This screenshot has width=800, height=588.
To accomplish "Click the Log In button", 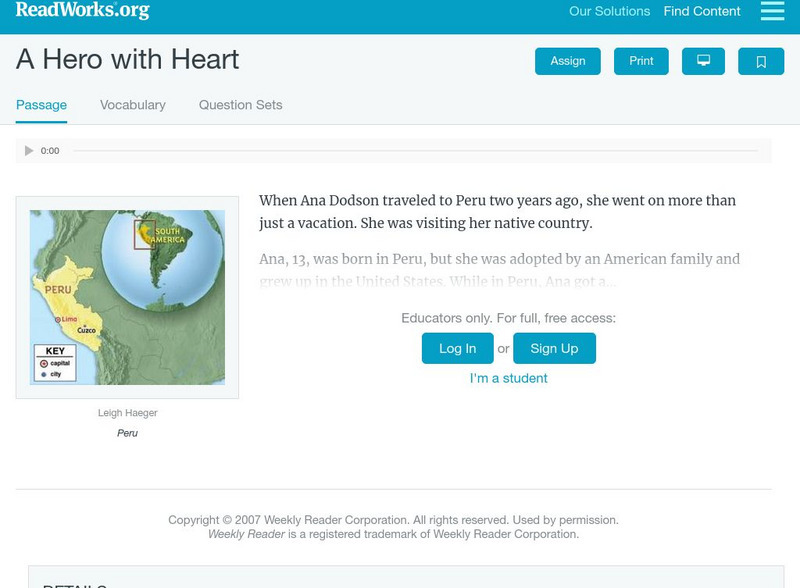I will point(457,348).
